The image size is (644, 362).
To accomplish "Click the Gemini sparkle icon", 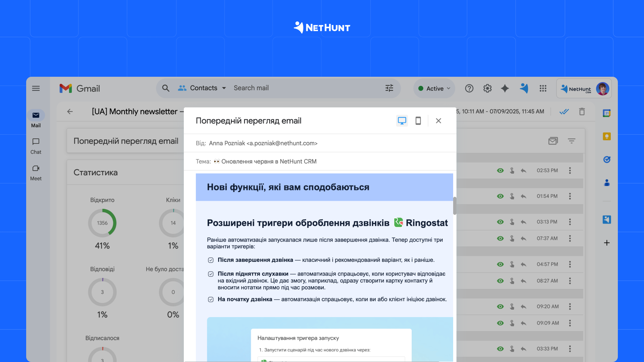I will (505, 88).
